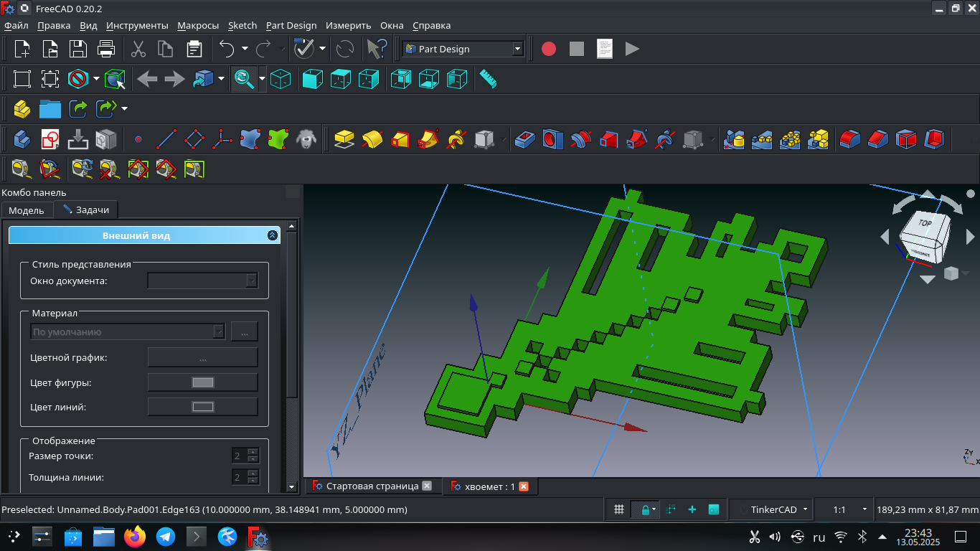This screenshot has height=551, width=980.
Task: Expand the undo history arrow
Action: tap(245, 49)
